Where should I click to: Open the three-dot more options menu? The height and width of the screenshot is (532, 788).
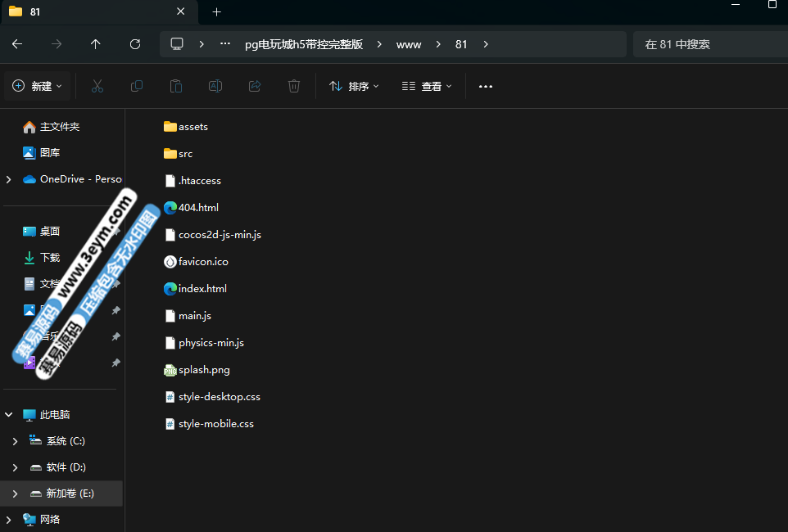click(x=486, y=86)
